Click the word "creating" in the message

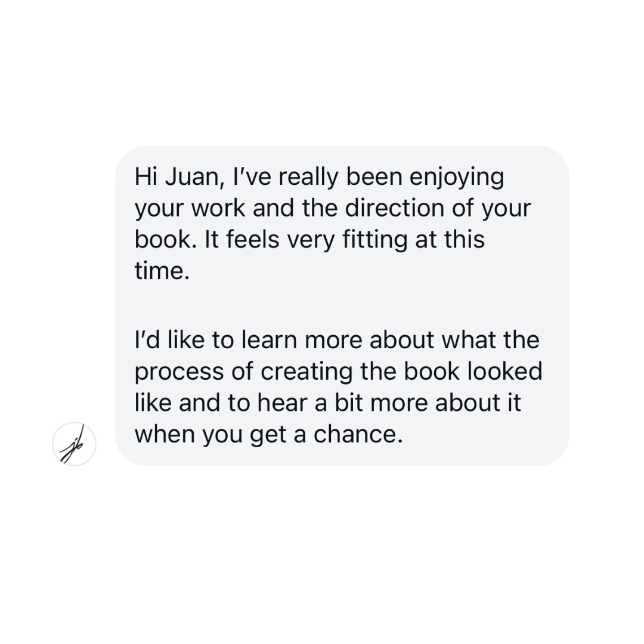pos(306,373)
